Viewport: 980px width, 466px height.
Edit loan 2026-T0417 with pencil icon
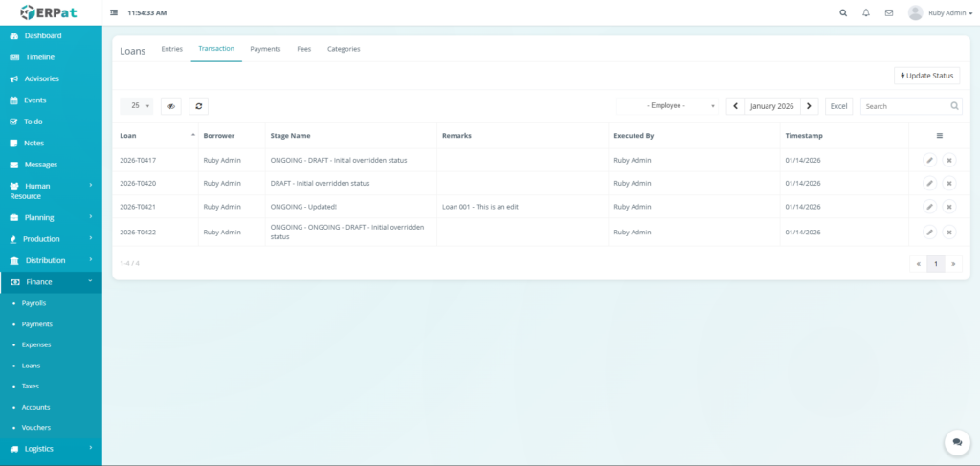tap(929, 160)
